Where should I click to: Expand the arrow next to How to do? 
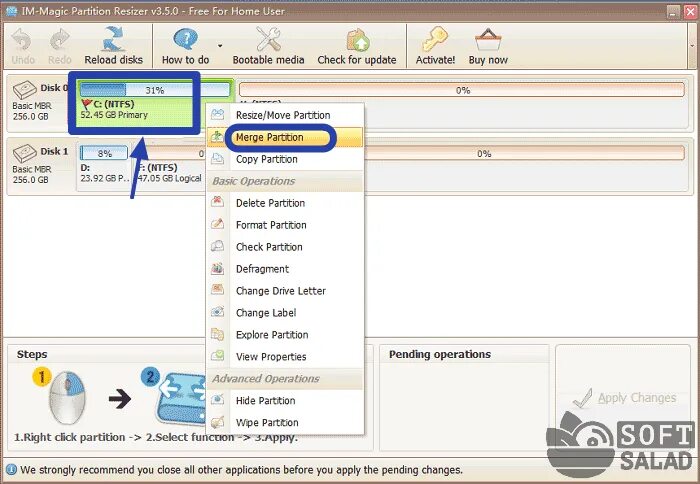pyautogui.click(x=220, y=46)
